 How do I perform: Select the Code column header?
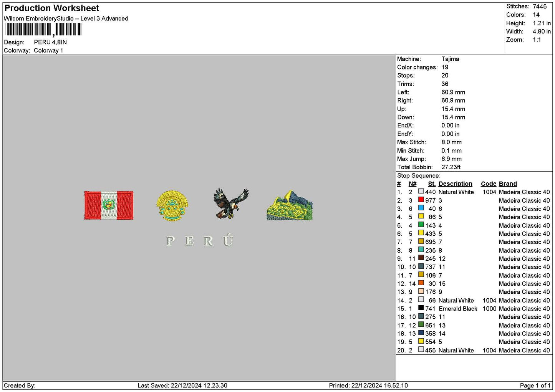[x=489, y=184]
